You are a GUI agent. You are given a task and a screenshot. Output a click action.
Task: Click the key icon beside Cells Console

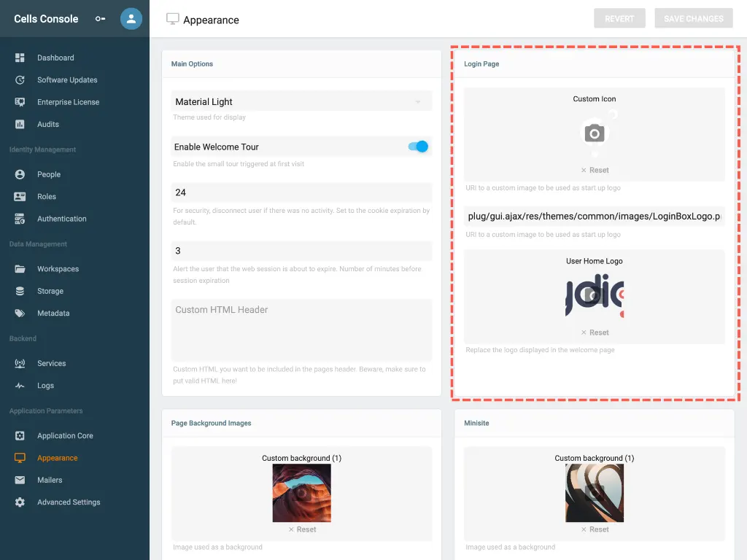point(100,19)
